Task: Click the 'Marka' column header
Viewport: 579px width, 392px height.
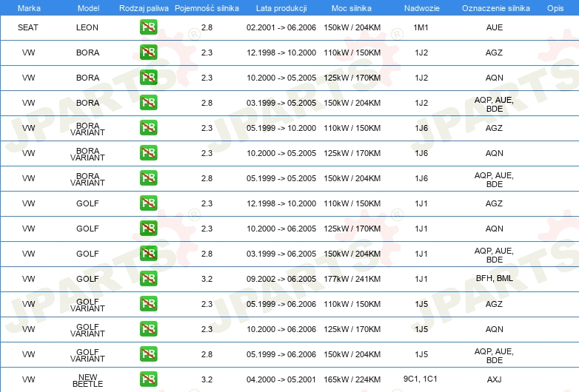Action: (29, 8)
